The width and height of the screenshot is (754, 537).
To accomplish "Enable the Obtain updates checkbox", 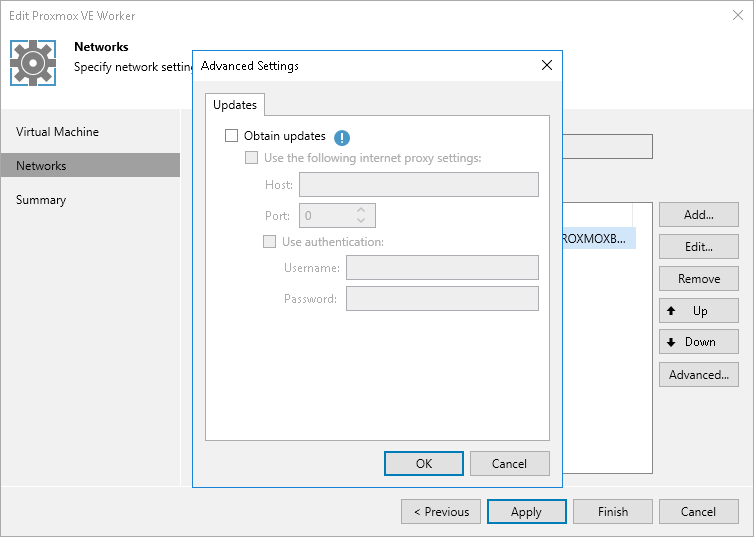I will tap(232, 136).
